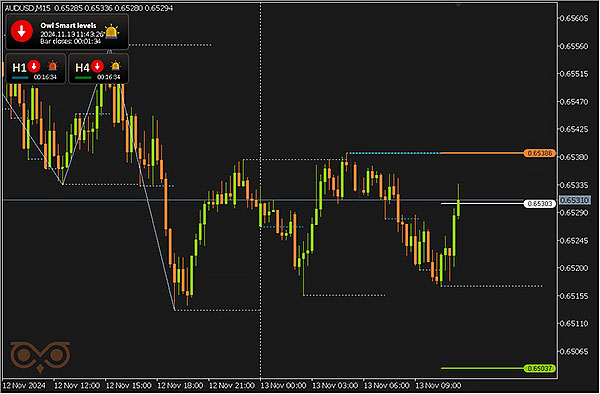Click the 12 Nov 18:00 time axis label
The height and width of the screenshot is (394, 600).
click(x=180, y=385)
